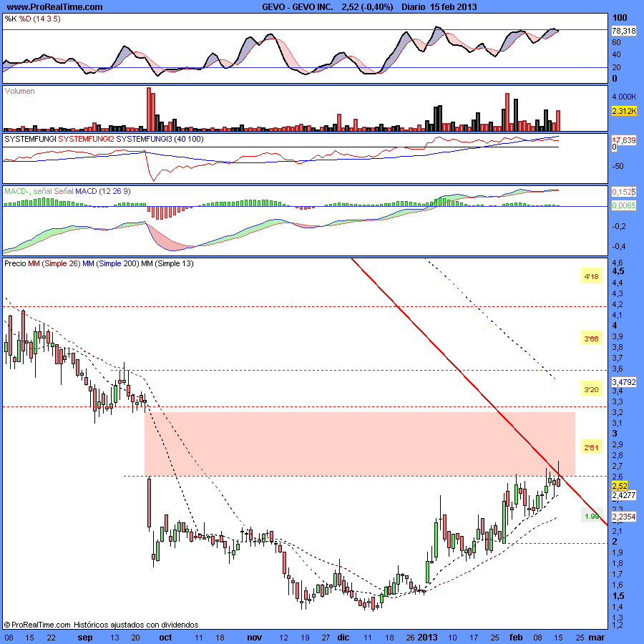The height and width of the screenshot is (644, 644).
Task: Click the 4.000K volume axis label
Action: 624,97
